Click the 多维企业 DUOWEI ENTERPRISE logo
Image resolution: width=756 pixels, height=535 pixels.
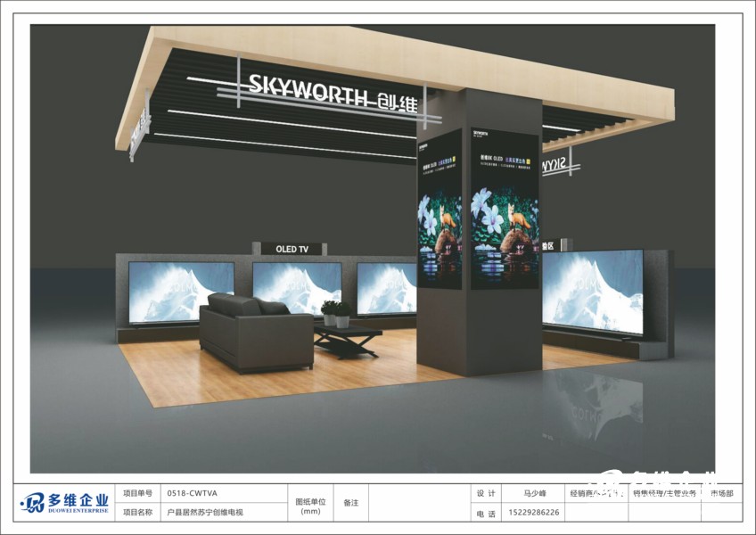click(64, 503)
